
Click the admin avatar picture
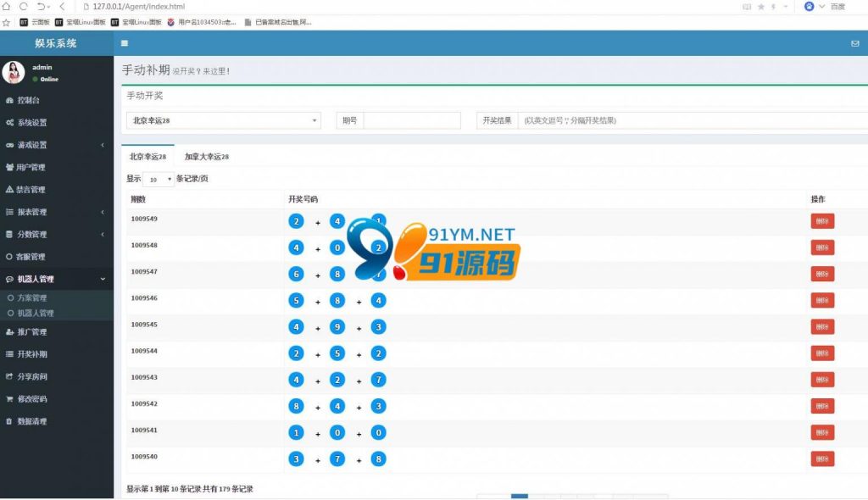click(14, 73)
